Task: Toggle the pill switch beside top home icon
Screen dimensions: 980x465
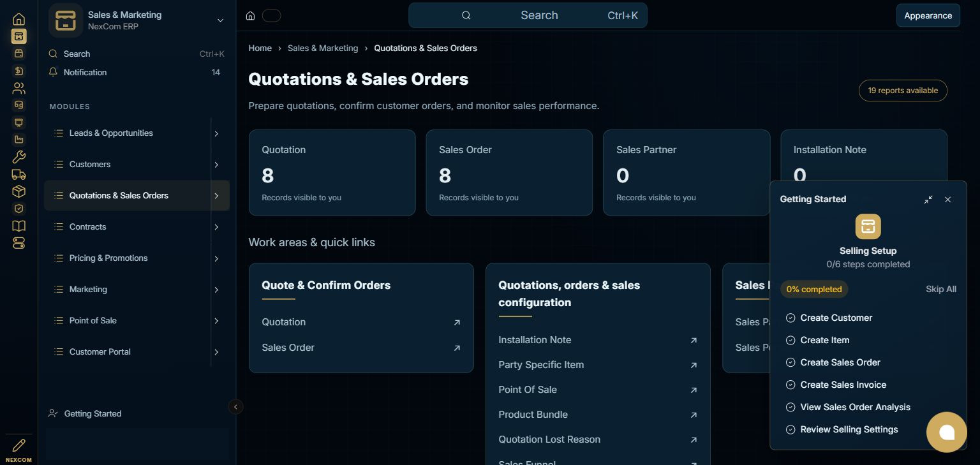Action: [x=271, y=15]
